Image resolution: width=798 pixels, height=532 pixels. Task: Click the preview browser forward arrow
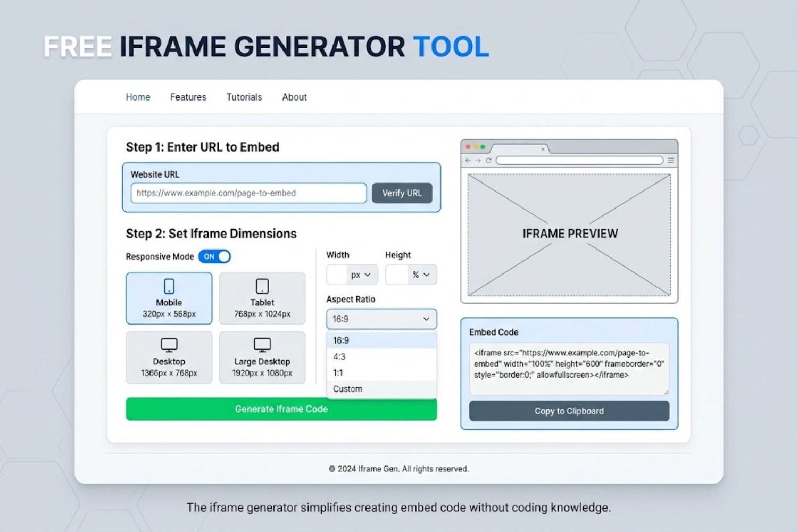(x=478, y=160)
